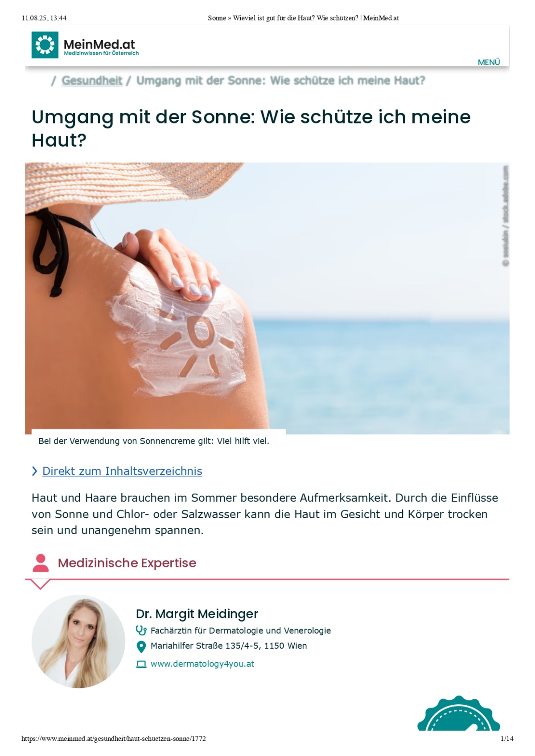This screenshot has height=756, width=535.
Task: Click the teal gear badge icon
Action: 459,713
